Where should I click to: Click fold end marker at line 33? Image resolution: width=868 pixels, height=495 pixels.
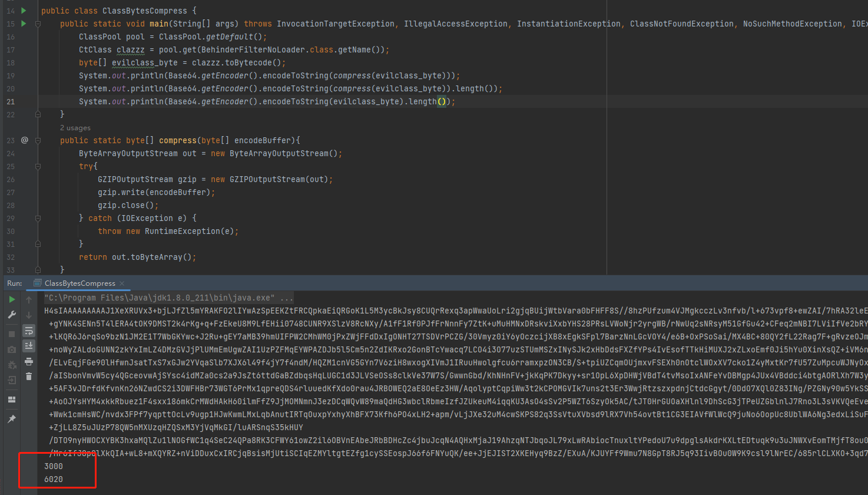point(38,270)
